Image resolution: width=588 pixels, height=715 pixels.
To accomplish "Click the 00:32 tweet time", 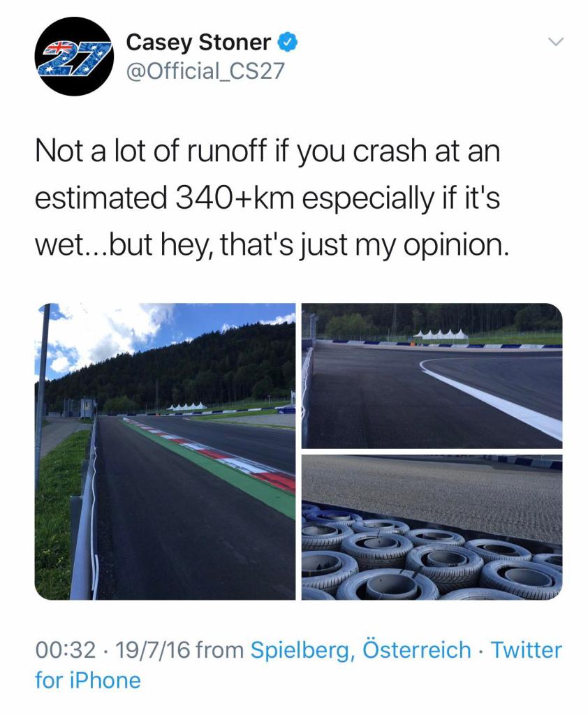I will [64, 650].
